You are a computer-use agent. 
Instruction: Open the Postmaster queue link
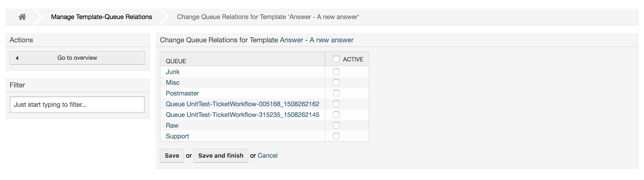coord(182,93)
